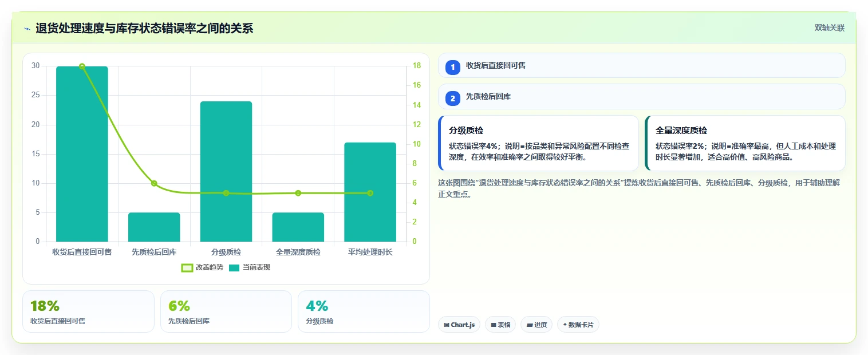Click the green 改善趋势 legend swatch
This screenshot has height=355, width=868.
187,267
